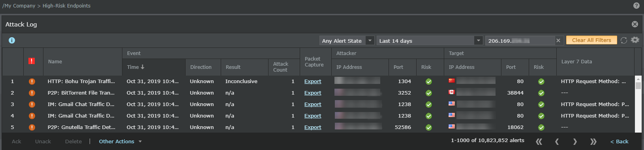Select the P2P: BitTorrent File Transfer row name
The height and width of the screenshot is (150, 644).
[81, 93]
